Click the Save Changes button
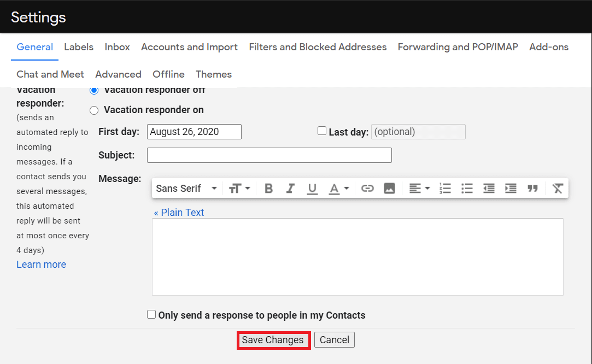Image resolution: width=592 pixels, height=364 pixels. [x=273, y=340]
